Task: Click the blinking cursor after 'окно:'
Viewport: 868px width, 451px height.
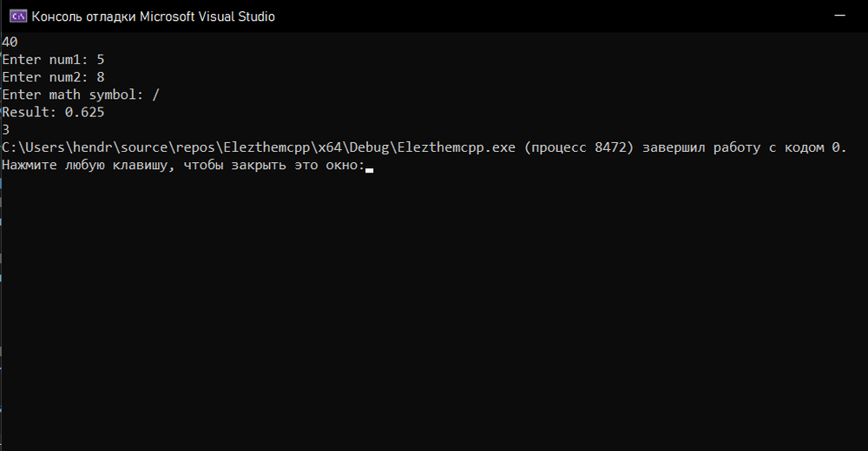Action: [x=370, y=171]
